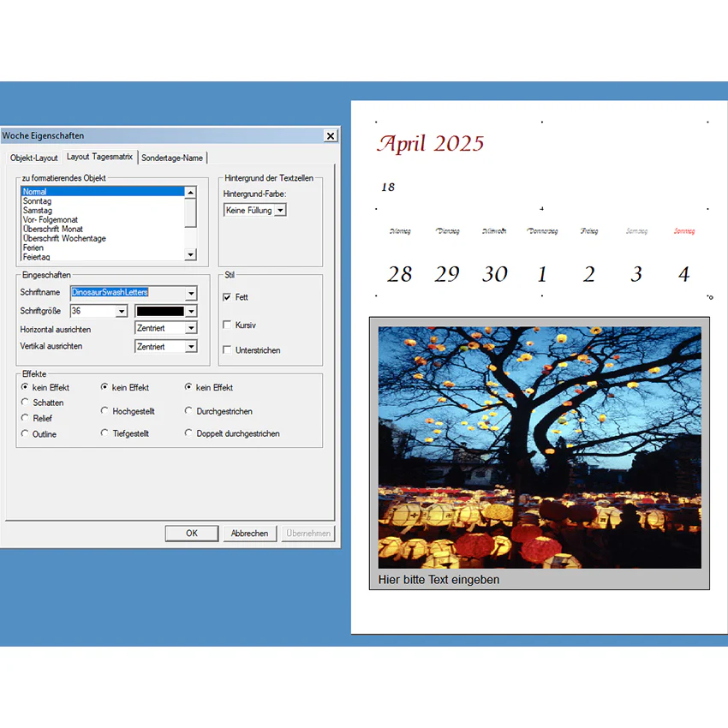Click the Abbrechen button

[250, 534]
